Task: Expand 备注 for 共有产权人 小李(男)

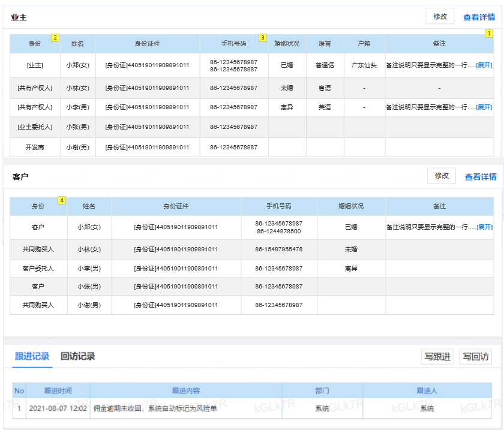Action: [x=484, y=107]
